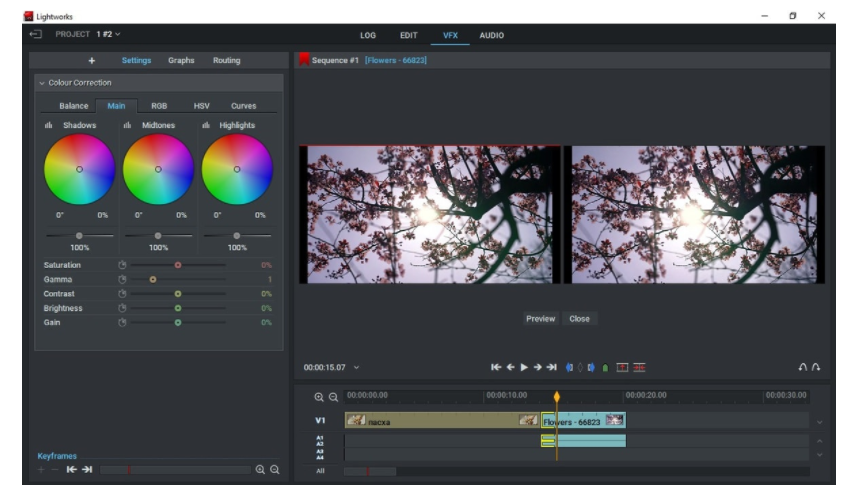Remove a keyframe with the minus icon
The image size is (845, 499).
(54, 469)
